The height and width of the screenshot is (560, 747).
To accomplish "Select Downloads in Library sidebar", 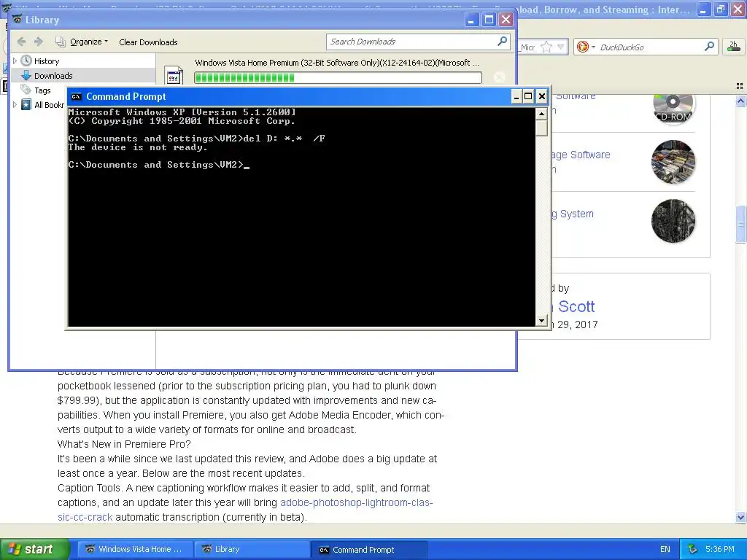I will 53,76.
